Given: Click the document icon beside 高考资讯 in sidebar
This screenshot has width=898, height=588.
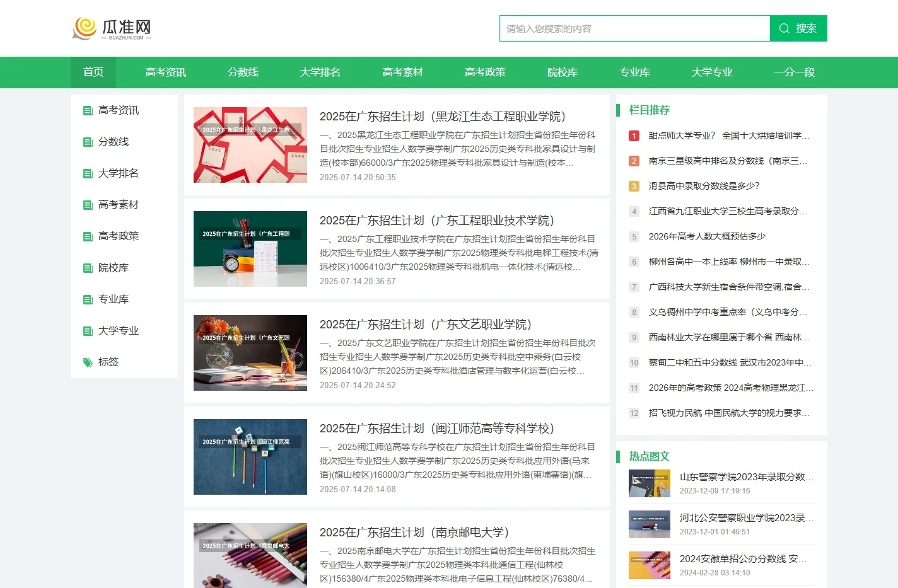Looking at the screenshot, I should pos(88,110).
